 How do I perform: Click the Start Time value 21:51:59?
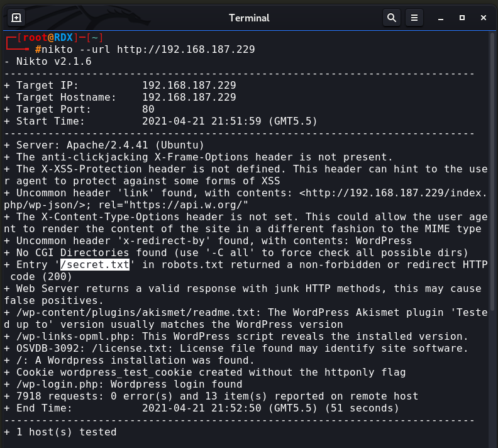236,121
